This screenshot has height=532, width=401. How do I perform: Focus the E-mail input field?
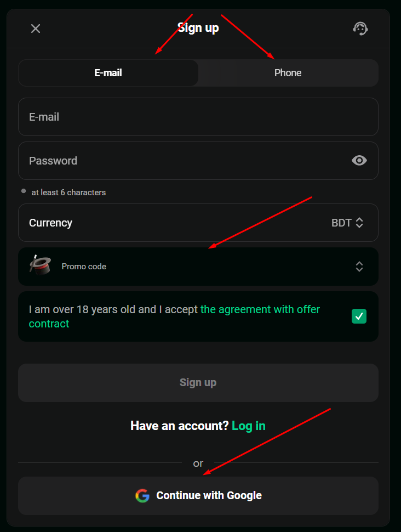198,117
